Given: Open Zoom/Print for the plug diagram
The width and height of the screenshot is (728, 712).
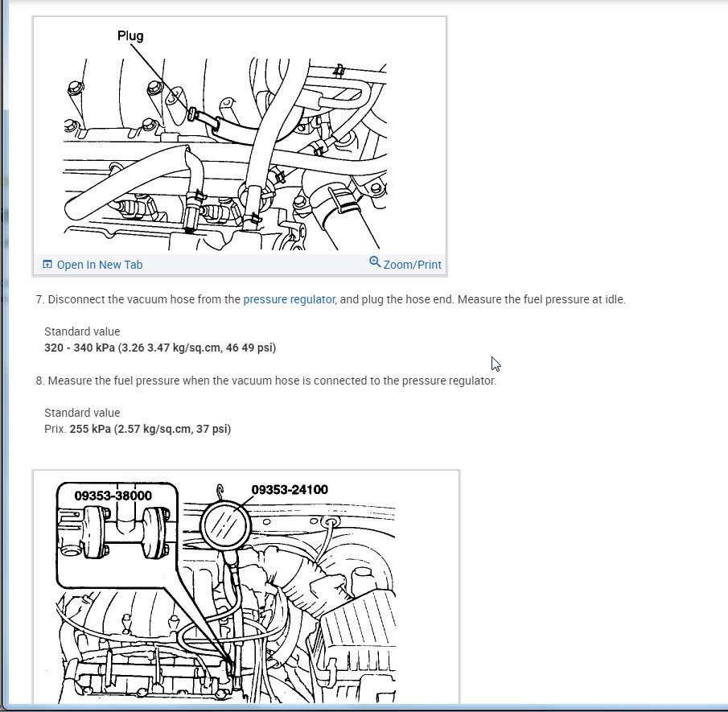Looking at the screenshot, I should pyautogui.click(x=413, y=265).
